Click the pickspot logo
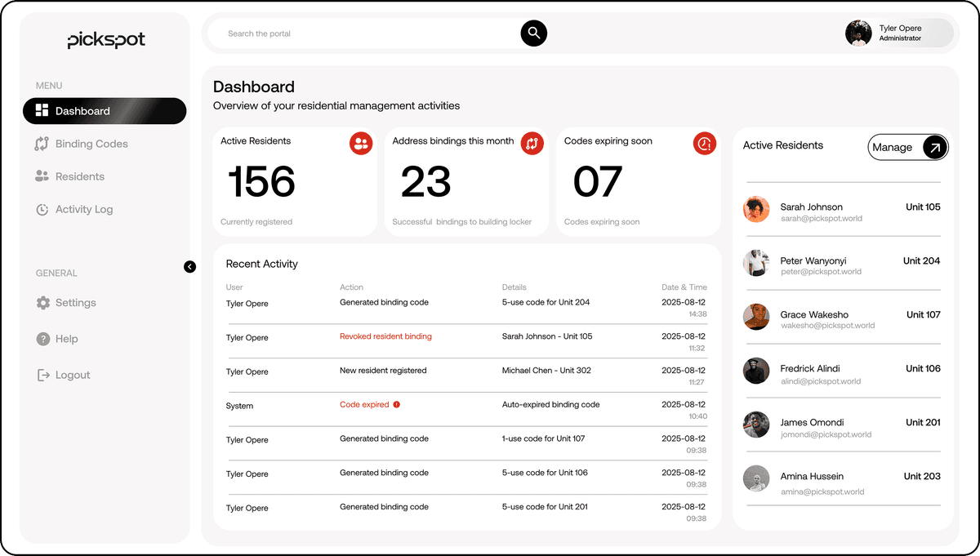 (106, 40)
